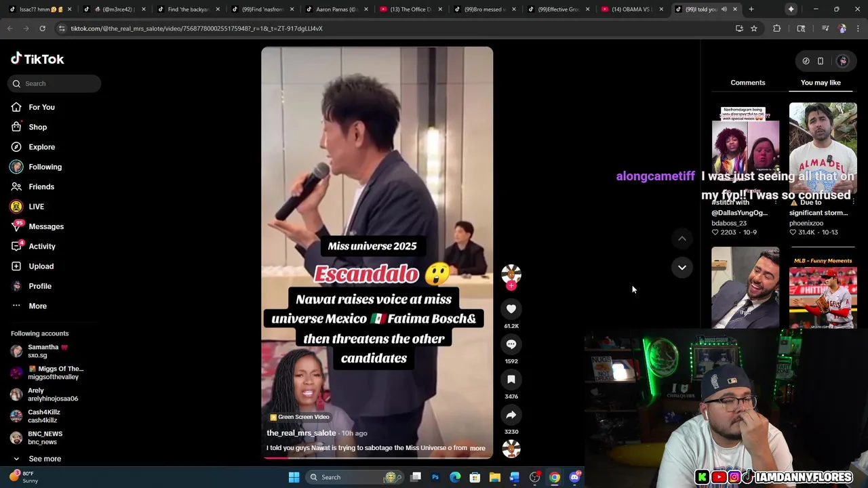
Task: Switch to OBAMA VS YouTube tab
Action: [631, 9]
